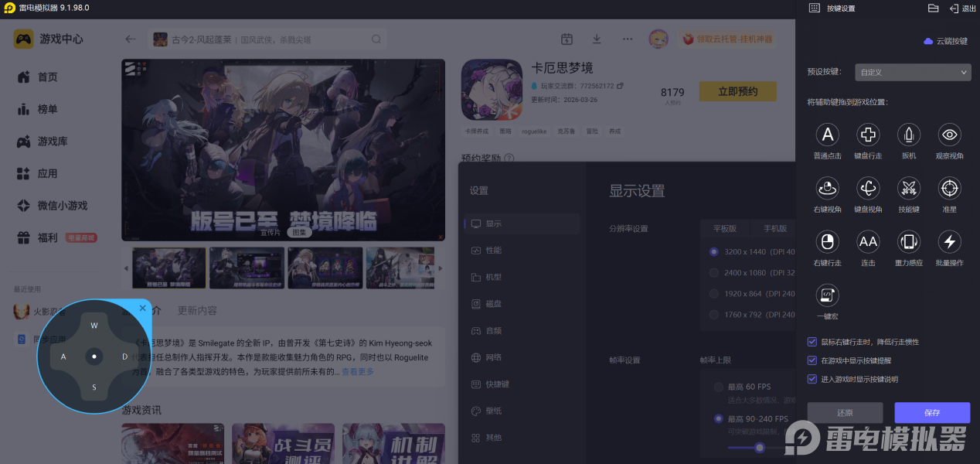This screenshot has width=980, height=464.
Task: Select the 右键视角 key icon
Action: [x=827, y=188]
